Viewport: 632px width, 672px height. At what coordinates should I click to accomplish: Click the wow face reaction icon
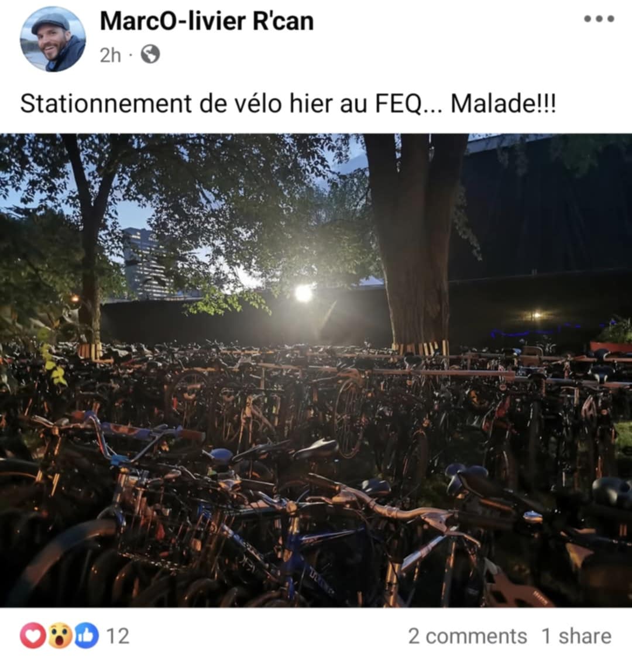(x=60, y=636)
